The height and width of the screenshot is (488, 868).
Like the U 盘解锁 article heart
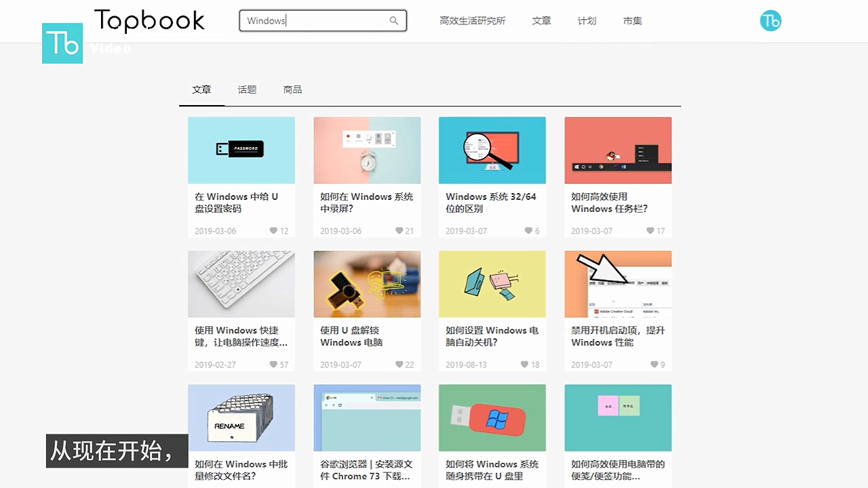point(399,365)
